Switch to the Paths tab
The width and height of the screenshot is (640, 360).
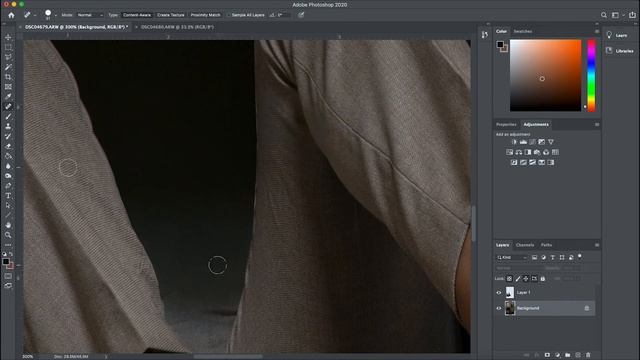(x=547, y=245)
